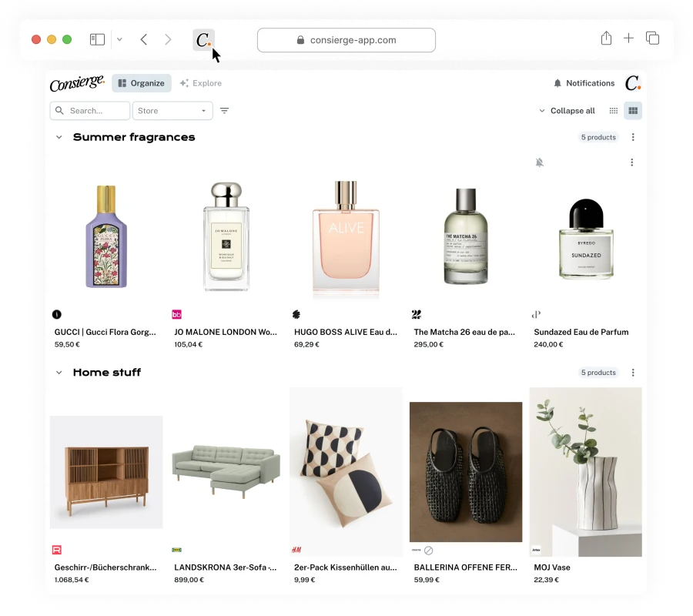Open a new browser tab
The width and height of the screenshot is (693, 616).
tap(628, 38)
